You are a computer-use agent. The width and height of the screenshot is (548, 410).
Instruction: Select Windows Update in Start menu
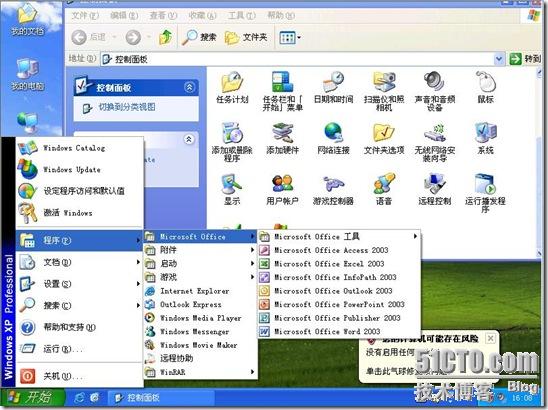click(80, 170)
